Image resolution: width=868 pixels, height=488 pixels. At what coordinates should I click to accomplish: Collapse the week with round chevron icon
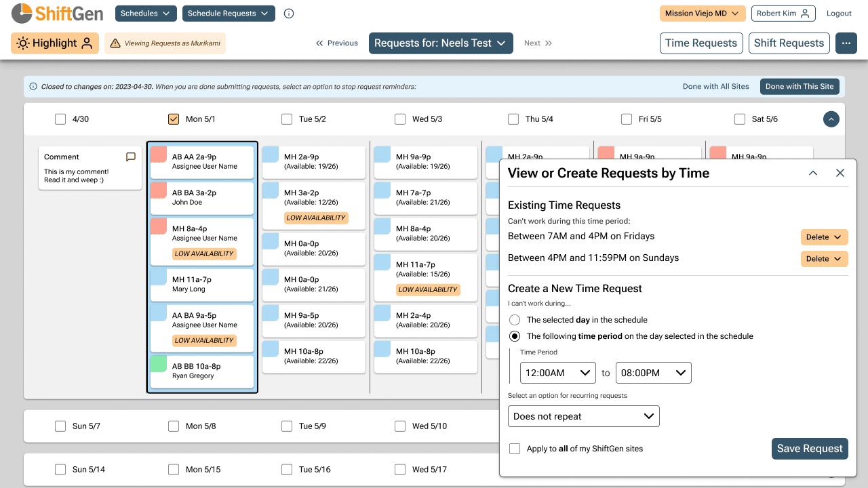(x=831, y=119)
